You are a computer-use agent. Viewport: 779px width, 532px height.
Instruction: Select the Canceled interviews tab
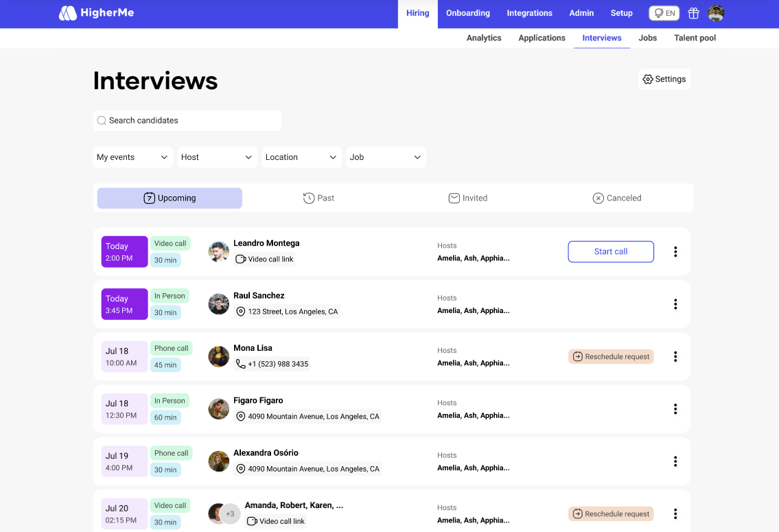click(616, 198)
